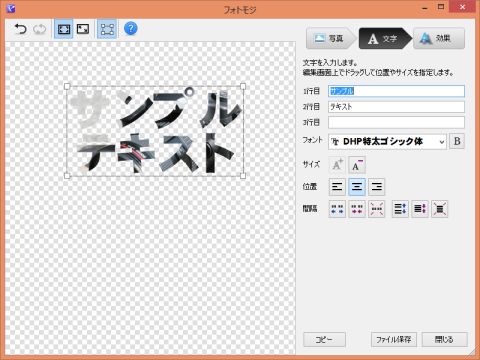This screenshot has width=480, height=360.
Task: Click the empty 3行目 text field
Action: tap(396, 122)
